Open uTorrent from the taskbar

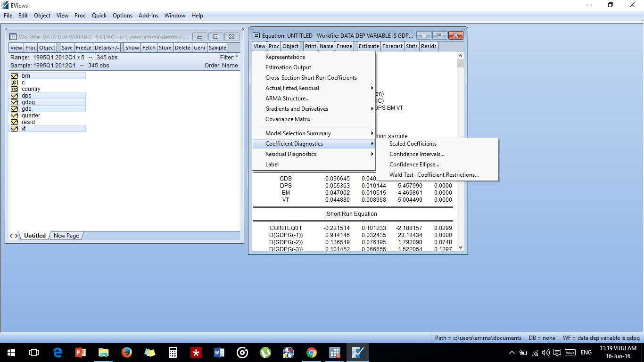pos(265,353)
